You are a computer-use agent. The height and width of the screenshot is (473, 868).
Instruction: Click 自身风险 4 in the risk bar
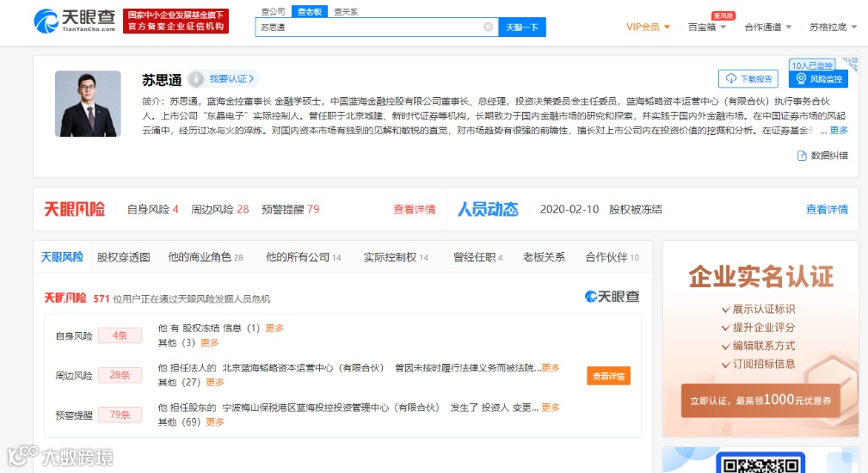point(153,209)
